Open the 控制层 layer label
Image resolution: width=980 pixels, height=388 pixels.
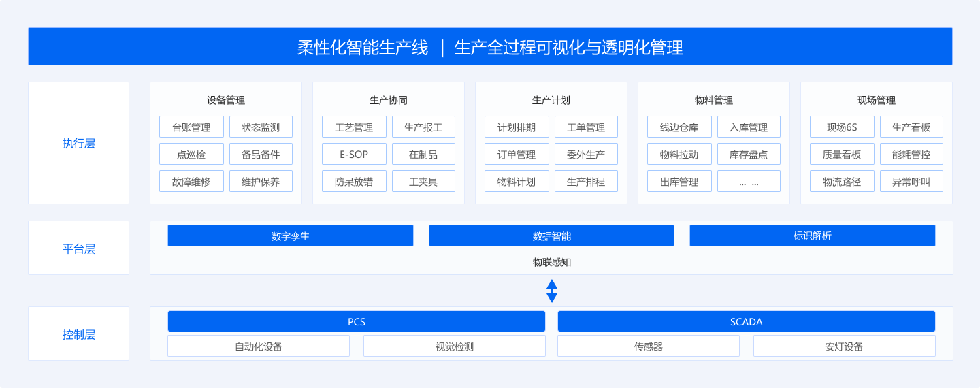tap(78, 334)
